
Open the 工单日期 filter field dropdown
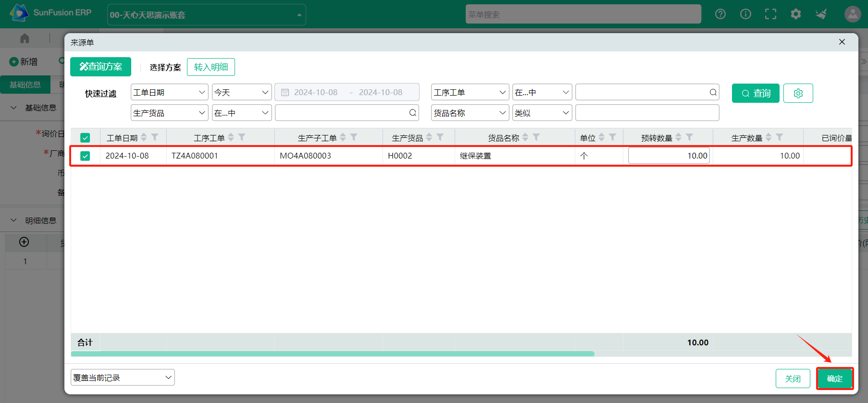[169, 92]
